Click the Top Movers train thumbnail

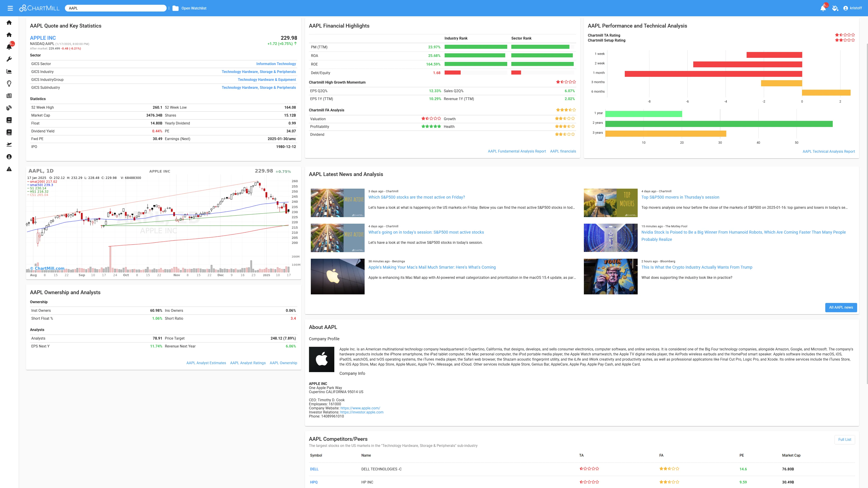point(610,203)
